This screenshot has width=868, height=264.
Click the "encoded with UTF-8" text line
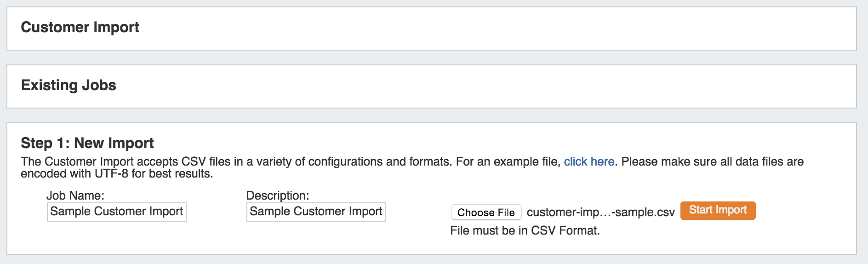pyautogui.click(x=117, y=174)
